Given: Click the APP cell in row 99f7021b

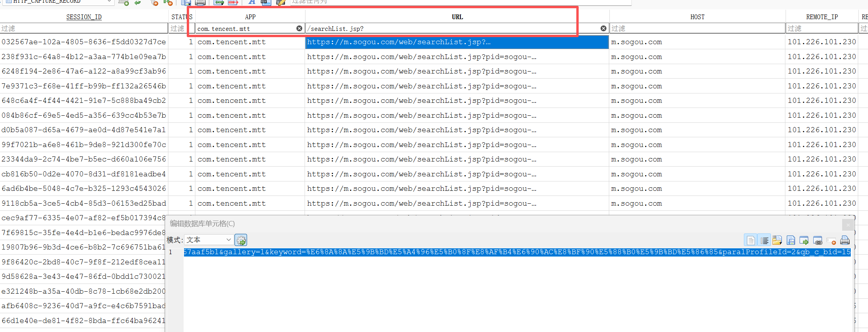Looking at the screenshot, I should coord(250,145).
